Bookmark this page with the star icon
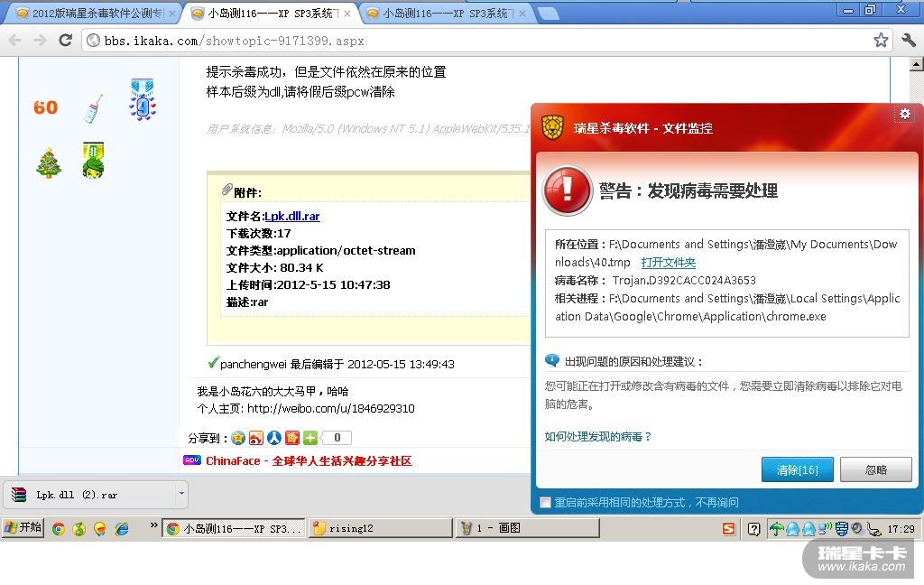 click(x=881, y=40)
